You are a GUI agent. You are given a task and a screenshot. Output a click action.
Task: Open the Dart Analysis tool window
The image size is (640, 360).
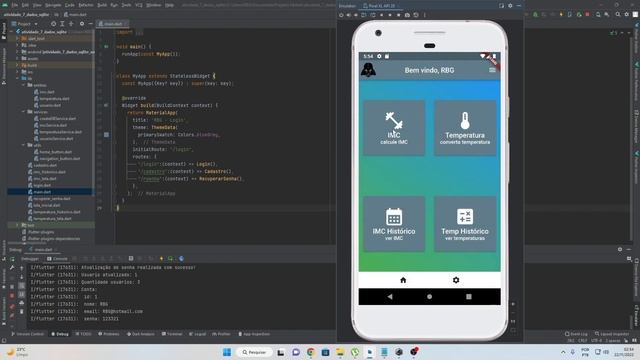[x=141, y=334]
